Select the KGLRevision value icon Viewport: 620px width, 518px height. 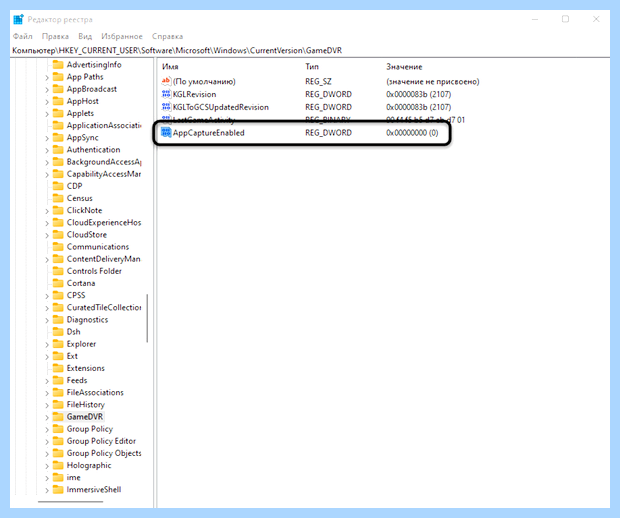[x=166, y=94]
